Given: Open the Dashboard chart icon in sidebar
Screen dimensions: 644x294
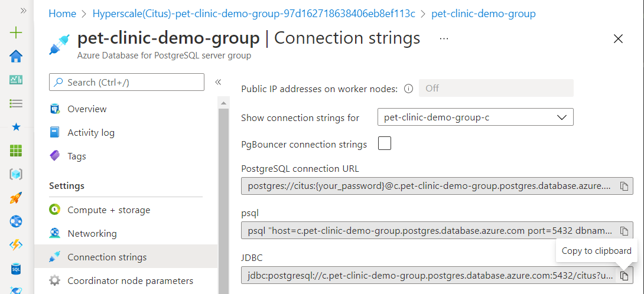Looking at the screenshot, I should (16, 80).
